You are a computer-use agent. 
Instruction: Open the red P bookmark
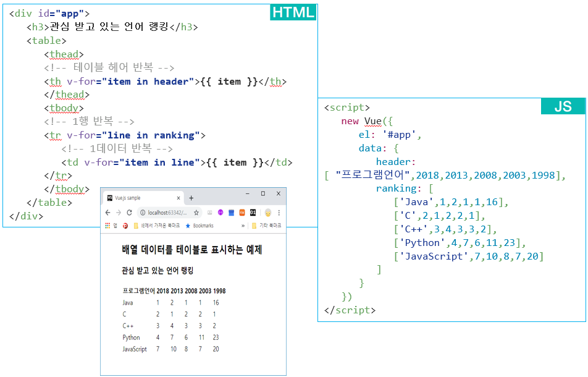click(125, 226)
